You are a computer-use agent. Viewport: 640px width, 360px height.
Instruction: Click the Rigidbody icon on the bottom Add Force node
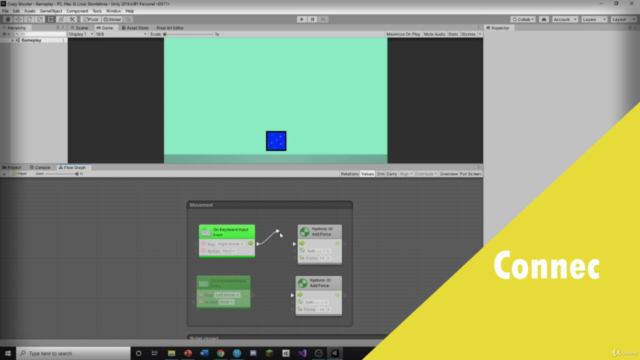[302, 283]
